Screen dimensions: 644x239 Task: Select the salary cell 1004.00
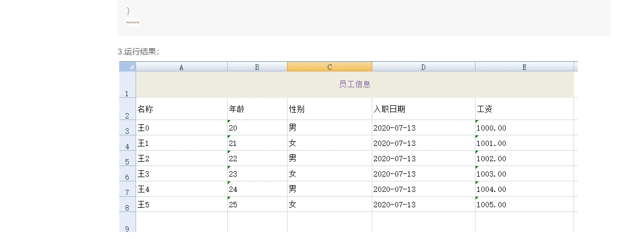point(524,189)
